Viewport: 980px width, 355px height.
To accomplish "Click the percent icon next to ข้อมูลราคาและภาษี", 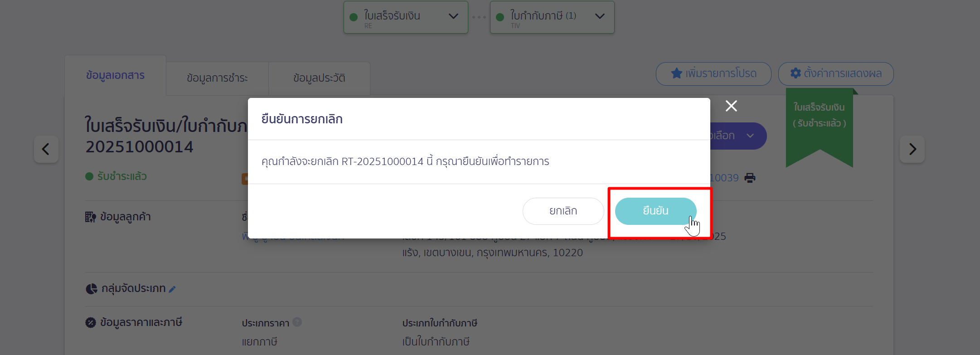I will point(91,322).
